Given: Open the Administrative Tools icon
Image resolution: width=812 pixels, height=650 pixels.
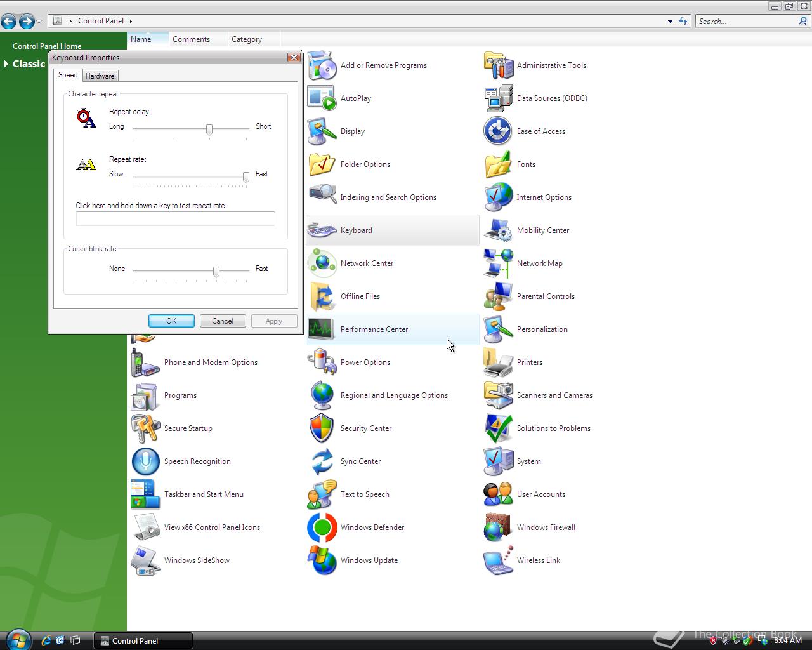Looking at the screenshot, I should point(499,65).
